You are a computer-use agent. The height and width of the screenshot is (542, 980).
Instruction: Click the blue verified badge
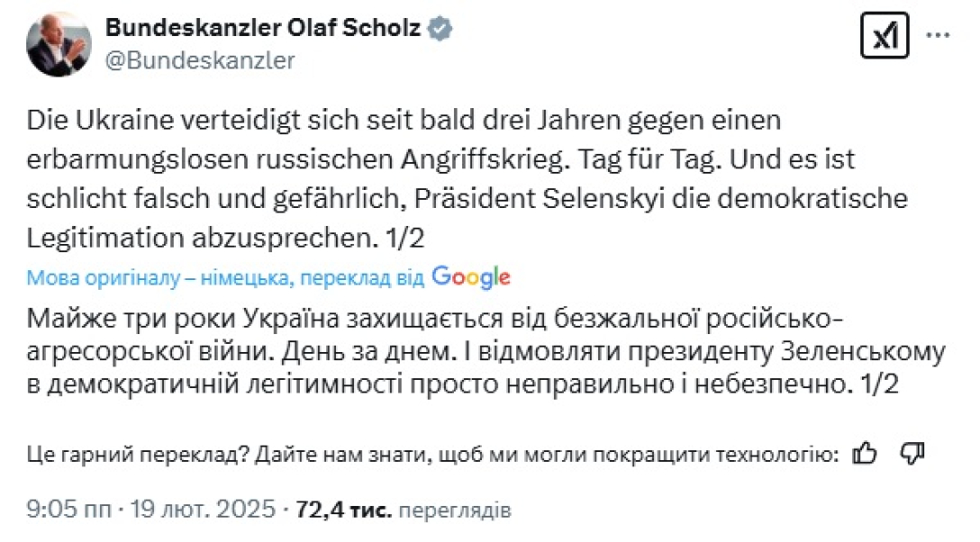pos(440,28)
